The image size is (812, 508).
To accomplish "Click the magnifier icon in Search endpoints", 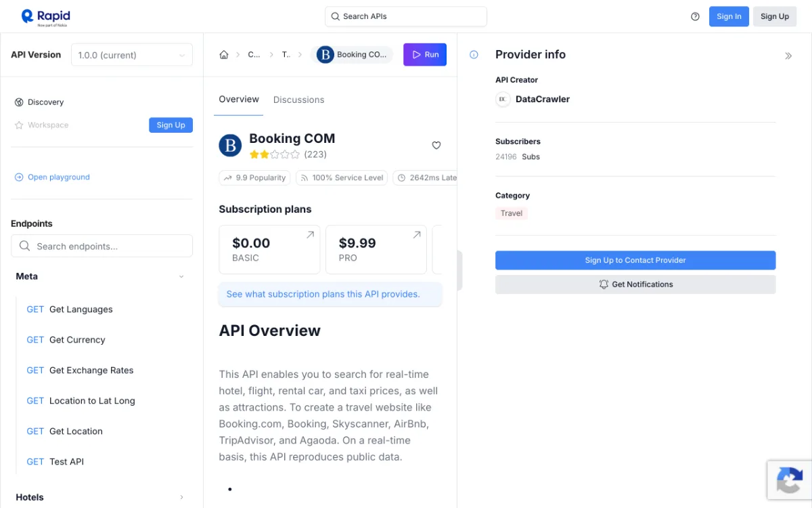I will click(x=25, y=247).
